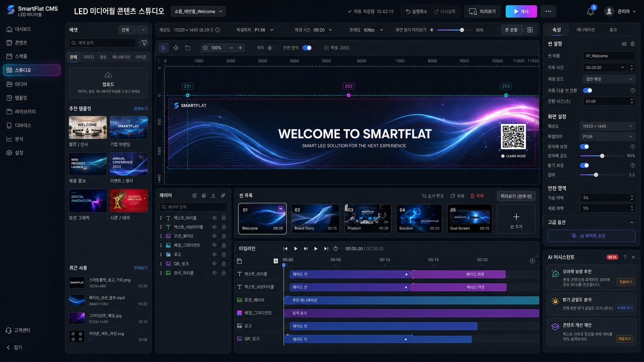Click 씬 추가 to add scene
Image resolution: width=644 pixels, height=362 pixels.
[x=516, y=219]
